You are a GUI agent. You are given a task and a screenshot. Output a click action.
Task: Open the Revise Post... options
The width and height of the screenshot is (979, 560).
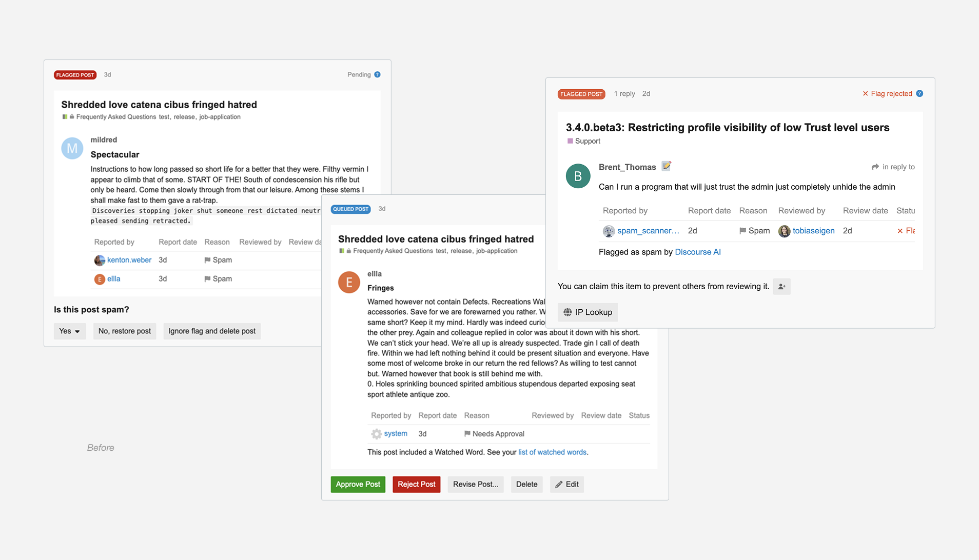(x=475, y=485)
